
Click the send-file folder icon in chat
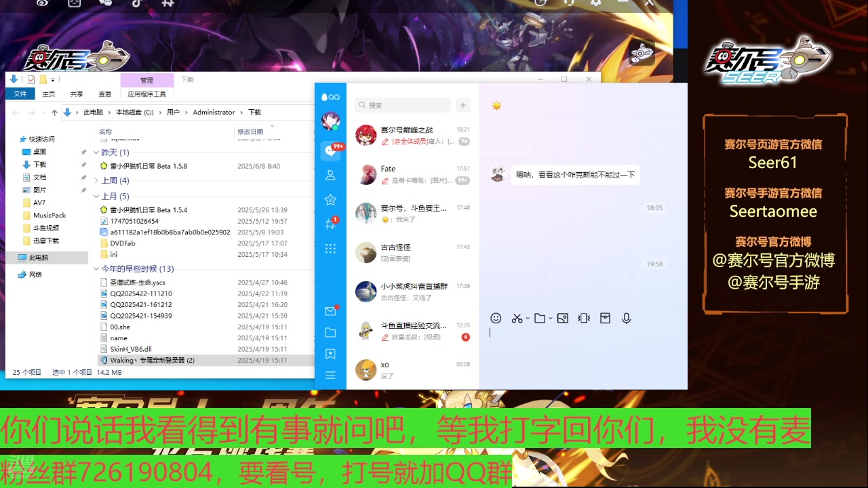[x=540, y=318]
